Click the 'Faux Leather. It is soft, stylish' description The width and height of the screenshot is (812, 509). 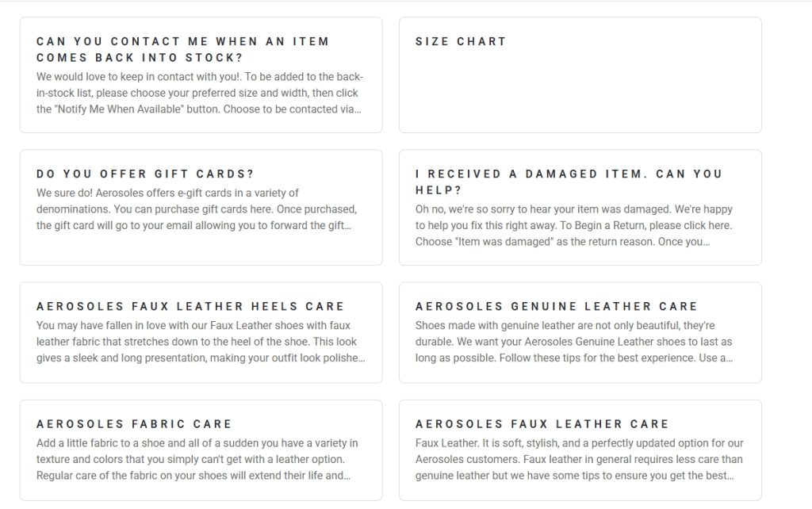coord(579,460)
